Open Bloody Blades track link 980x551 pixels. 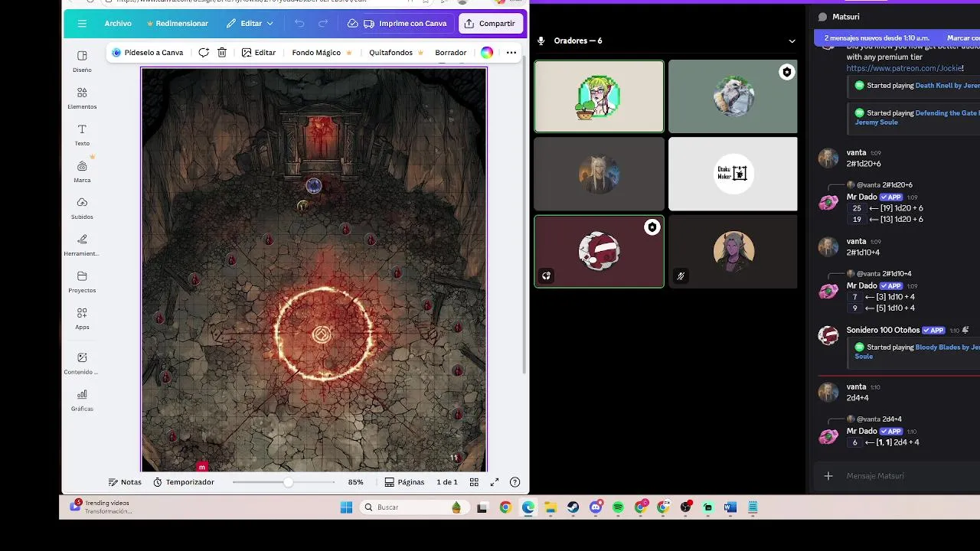click(x=917, y=351)
